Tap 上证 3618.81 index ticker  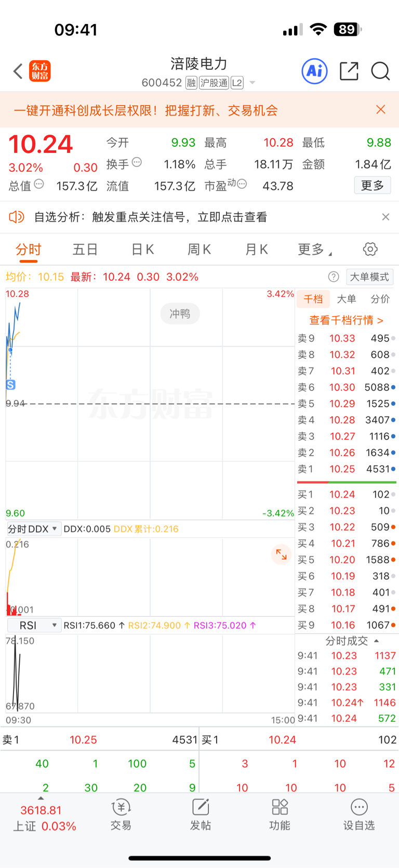45,818
